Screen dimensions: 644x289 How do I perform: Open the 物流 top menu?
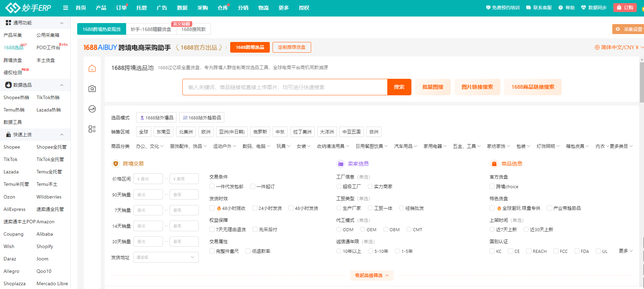264,8
